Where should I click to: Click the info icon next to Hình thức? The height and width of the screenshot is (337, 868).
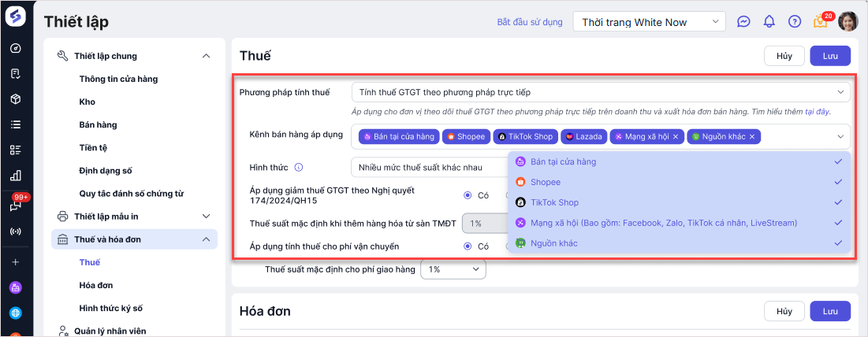[298, 167]
